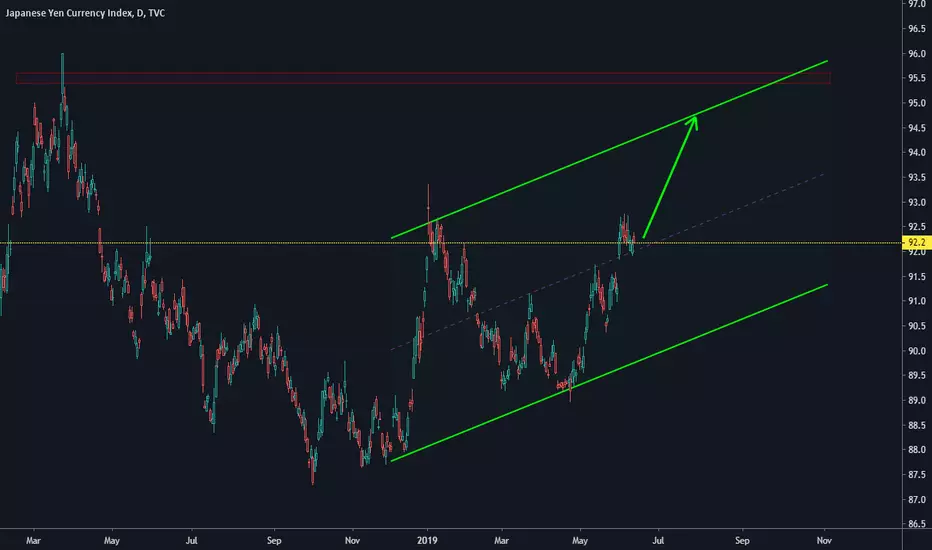Click the Mar label following 2019
Image resolution: width=932 pixels, height=550 pixels.
coord(501,540)
